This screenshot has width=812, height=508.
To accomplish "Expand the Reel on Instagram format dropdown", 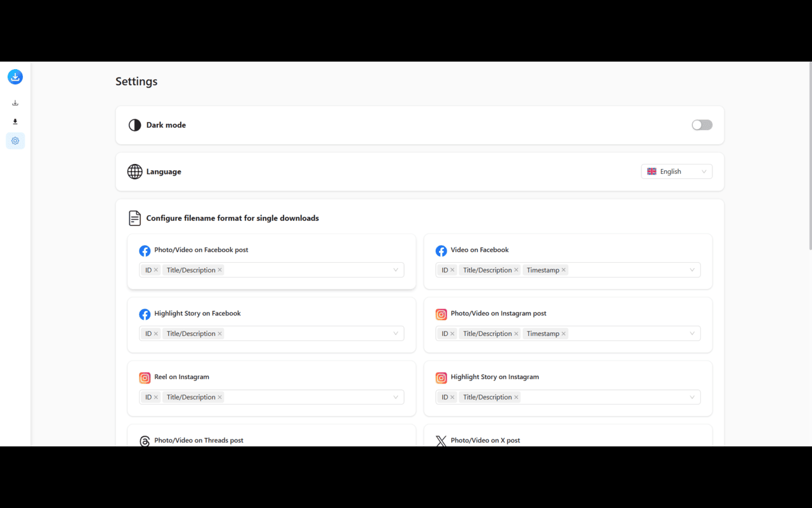I will pos(395,397).
